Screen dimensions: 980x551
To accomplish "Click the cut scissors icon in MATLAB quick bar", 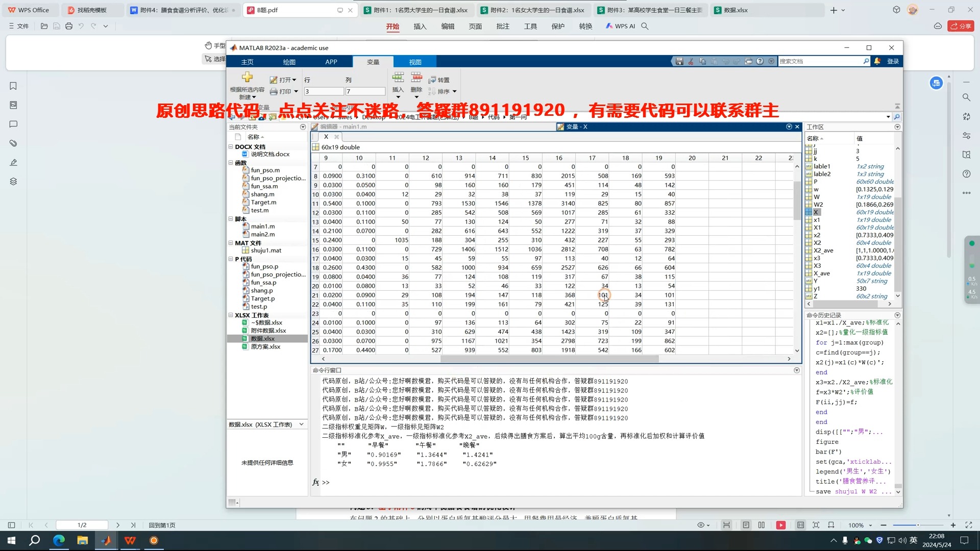I will click(x=691, y=61).
